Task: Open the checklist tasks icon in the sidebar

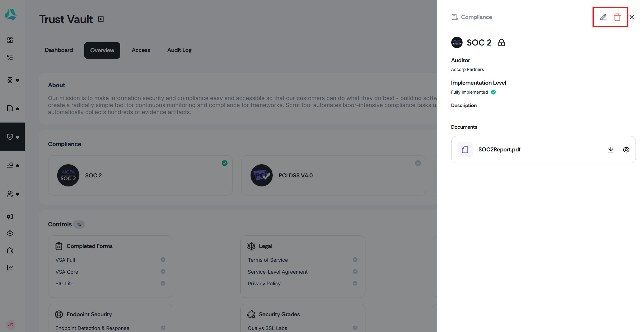Action: tap(10, 57)
